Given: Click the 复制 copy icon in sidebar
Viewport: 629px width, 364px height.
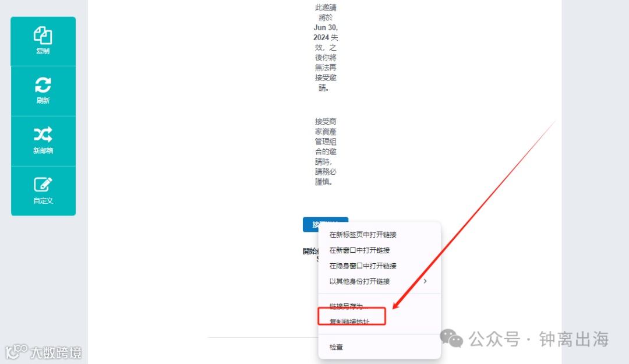Looking at the screenshot, I should [43, 36].
